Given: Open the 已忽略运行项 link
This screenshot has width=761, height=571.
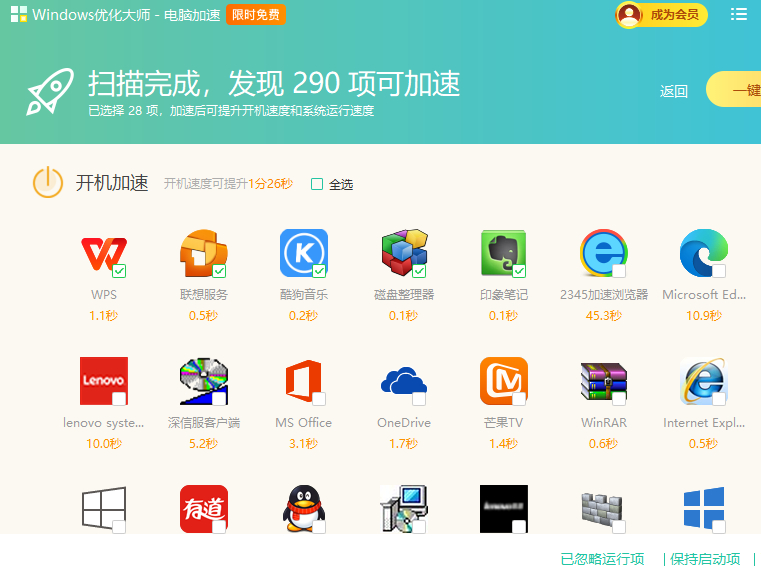Looking at the screenshot, I should 602,559.
